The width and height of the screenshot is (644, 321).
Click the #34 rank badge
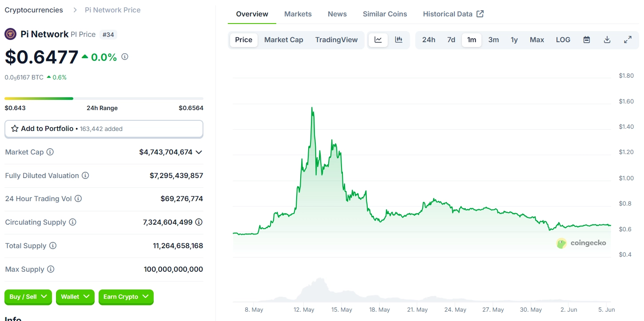click(x=108, y=34)
